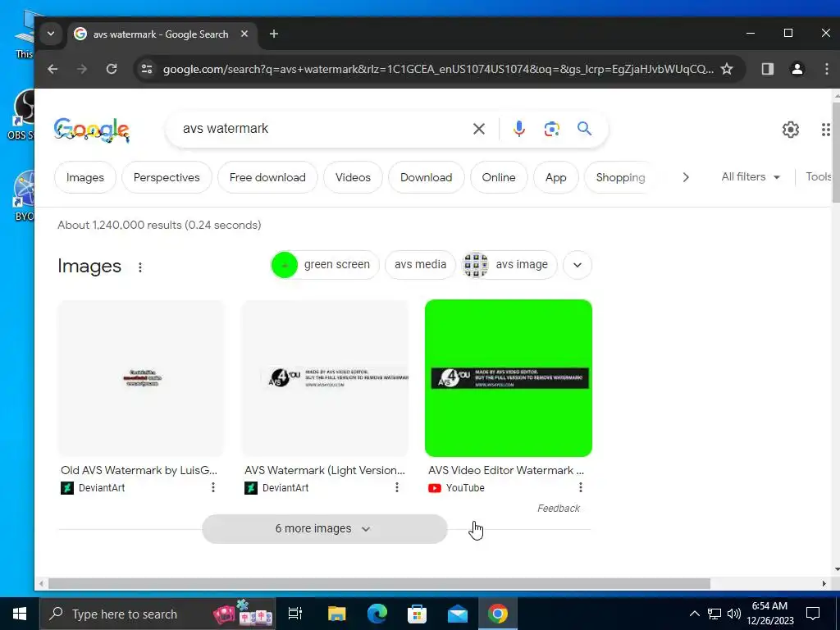Launch Microsoft Edge from taskbar
This screenshot has height=630, width=840.
tap(377, 614)
